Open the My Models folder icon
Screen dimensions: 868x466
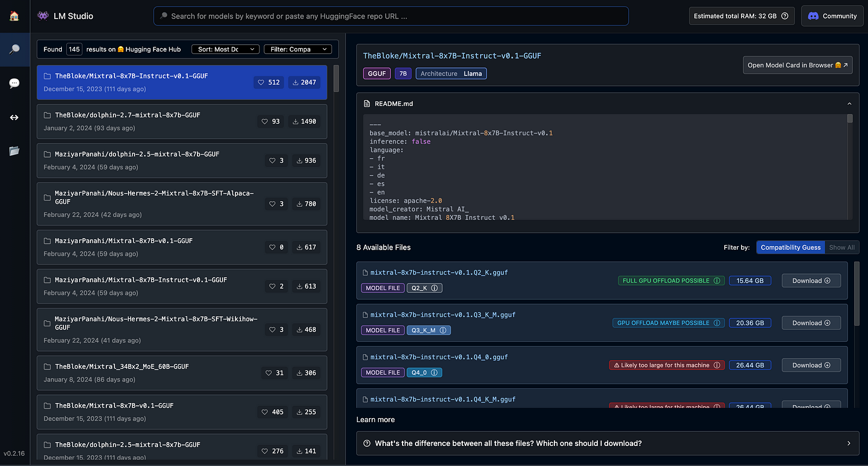15,151
